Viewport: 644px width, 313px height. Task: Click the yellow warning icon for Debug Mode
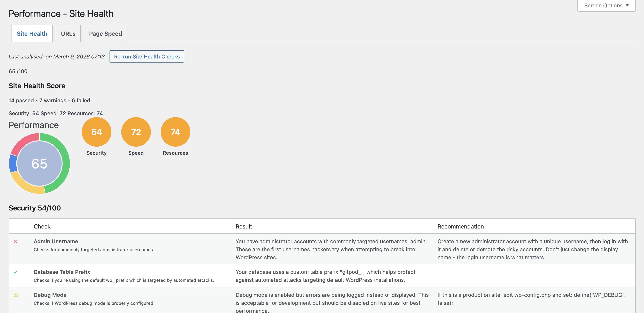point(16,295)
